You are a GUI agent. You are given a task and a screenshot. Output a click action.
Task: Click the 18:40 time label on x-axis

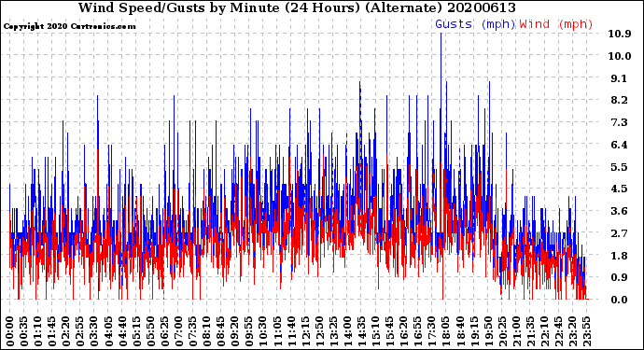pyautogui.click(x=460, y=331)
